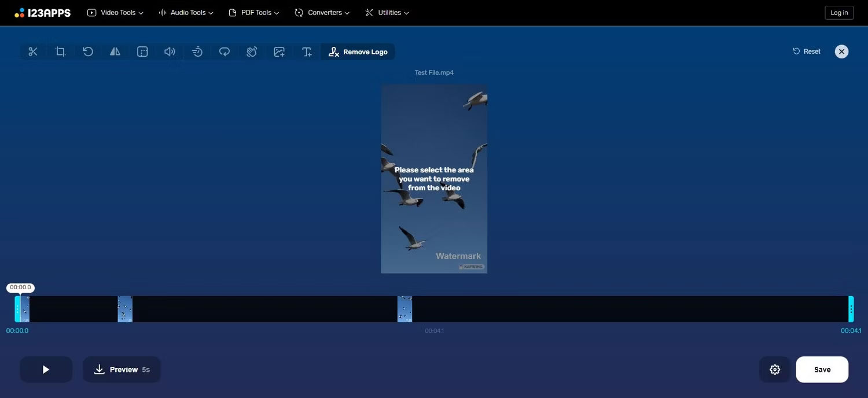Open the Loop tool
This screenshot has width=868, height=398.
point(224,51)
